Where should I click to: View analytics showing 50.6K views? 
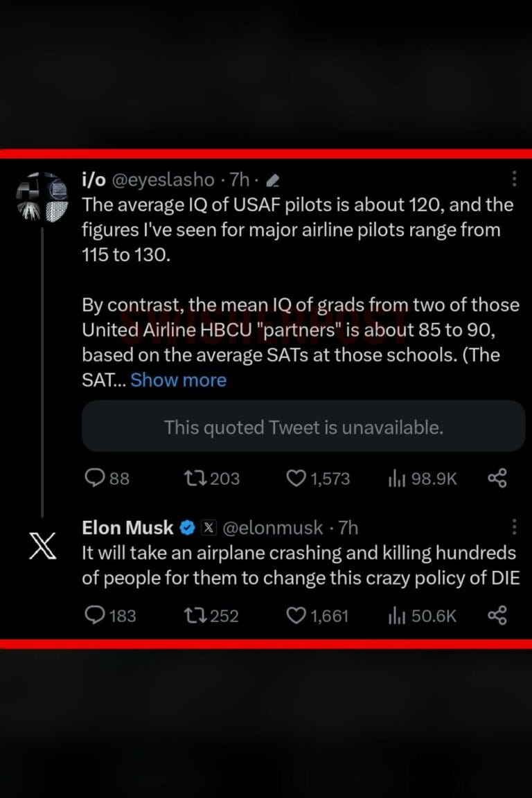pos(396,615)
